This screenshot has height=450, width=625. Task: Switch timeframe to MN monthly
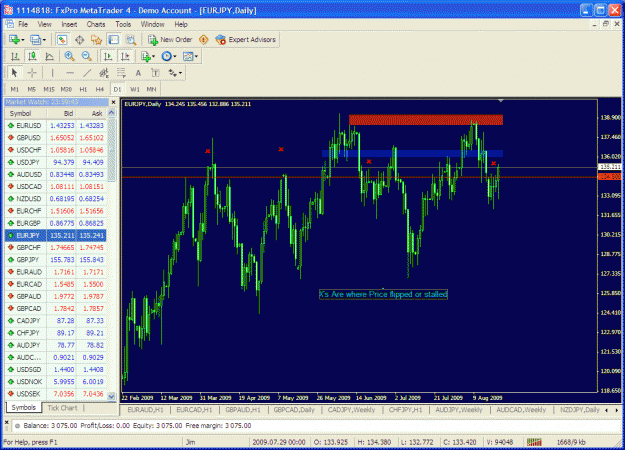click(151, 89)
